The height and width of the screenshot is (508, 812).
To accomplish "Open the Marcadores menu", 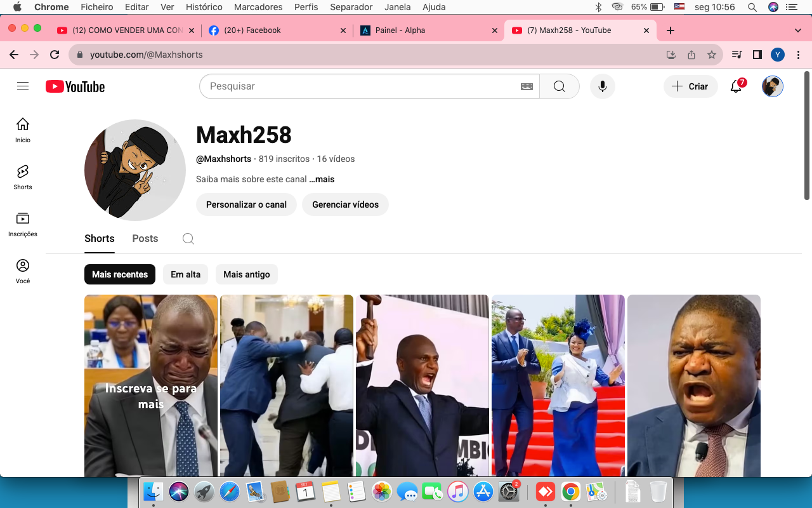I will click(258, 7).
